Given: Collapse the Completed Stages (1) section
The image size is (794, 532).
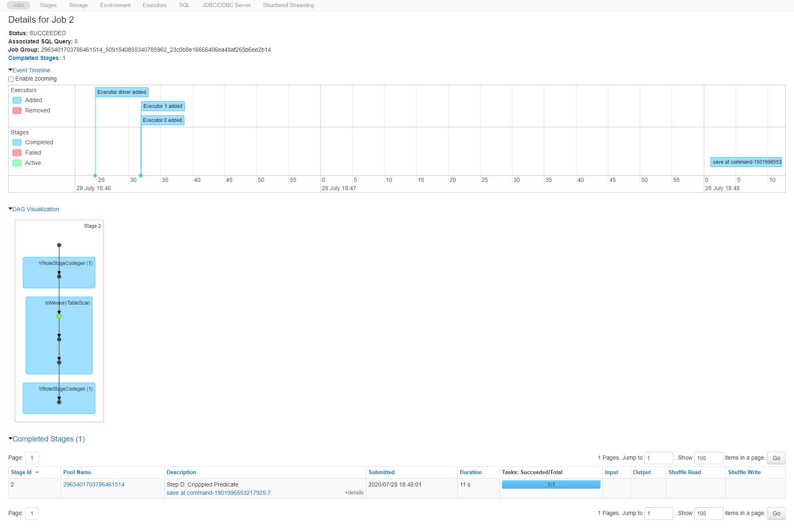Looking at the screenshot, I should 48,439.
